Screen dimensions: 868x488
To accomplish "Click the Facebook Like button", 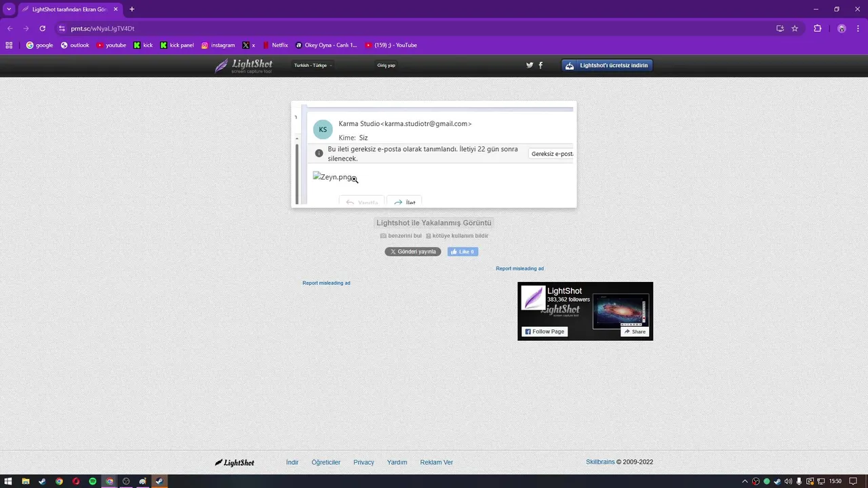I will [x=462, y=251].
